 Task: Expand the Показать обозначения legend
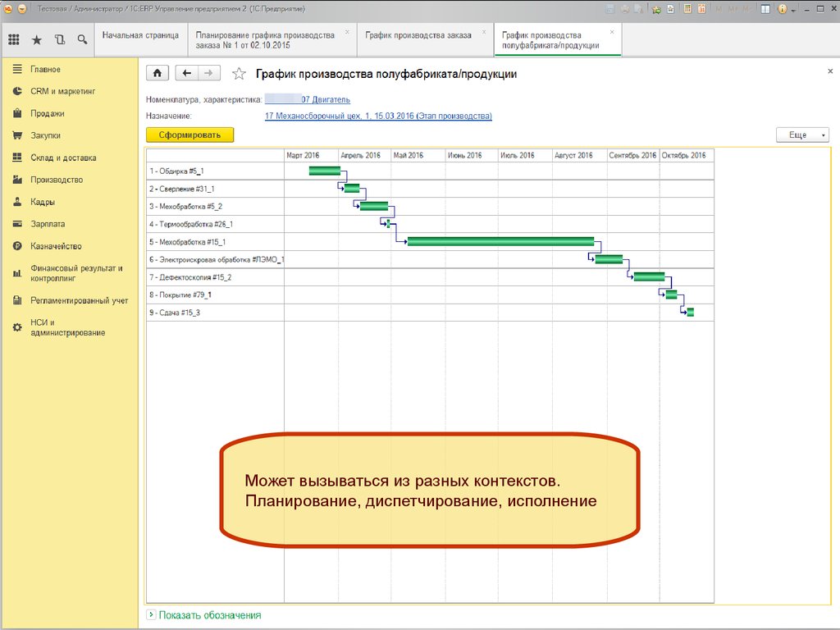pos(204,615)
